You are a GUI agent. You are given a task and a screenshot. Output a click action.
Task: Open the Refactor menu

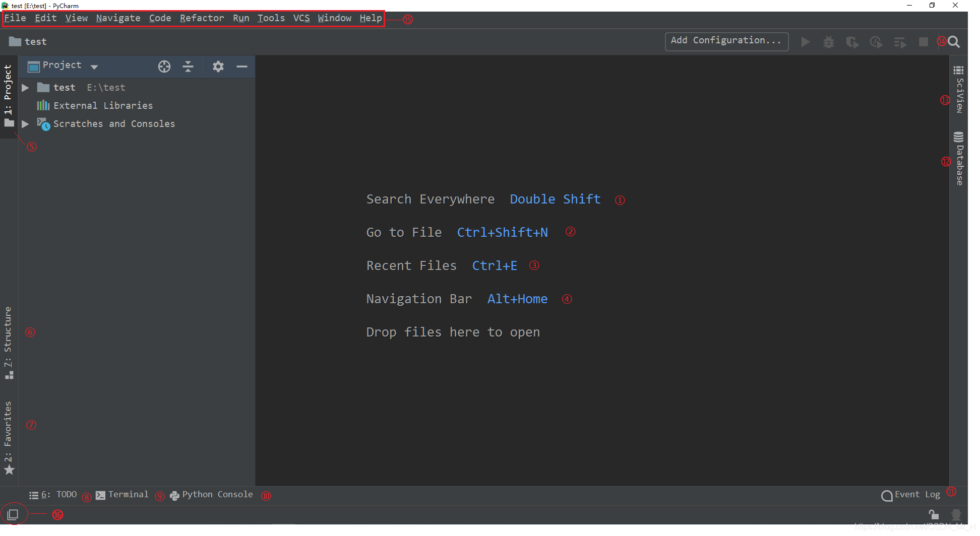coord(202,18)
